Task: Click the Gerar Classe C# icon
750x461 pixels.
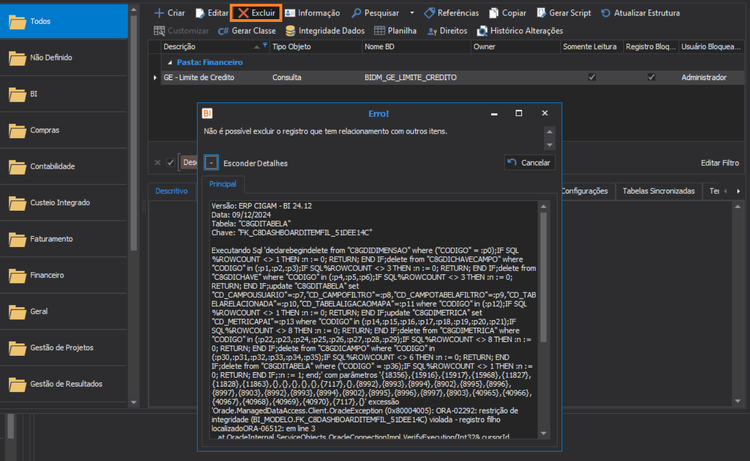Action: 223,31
